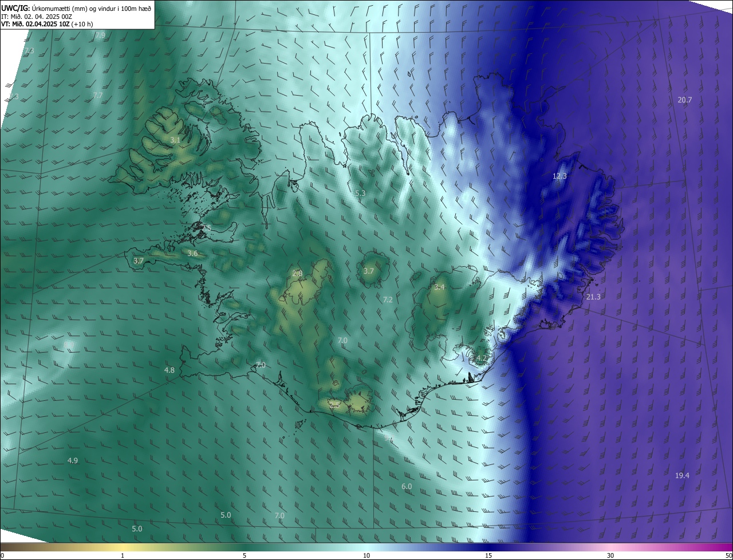Click the 3.7 inside the circular glacier outline
The image size is (733, 560).
tap(369, 271)
